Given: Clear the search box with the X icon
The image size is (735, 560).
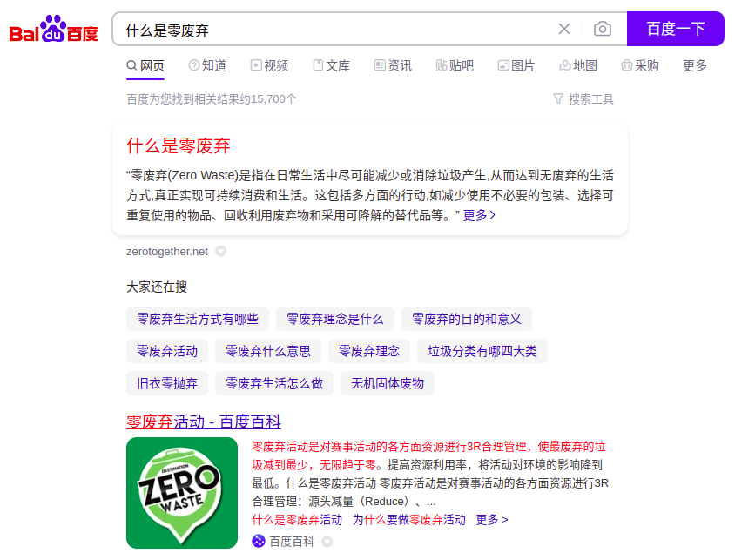Looking at the screenshot, I should point(564,29).
